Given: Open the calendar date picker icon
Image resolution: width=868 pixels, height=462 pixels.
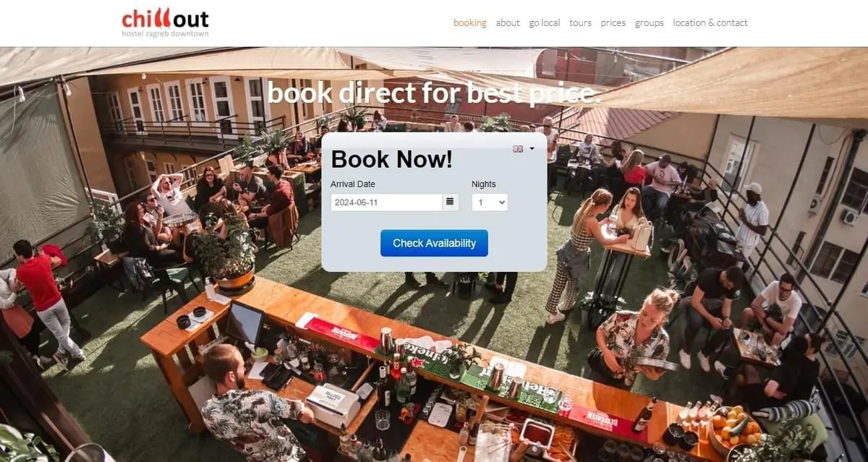Looking at the screenshot, I should coord(450,202).
